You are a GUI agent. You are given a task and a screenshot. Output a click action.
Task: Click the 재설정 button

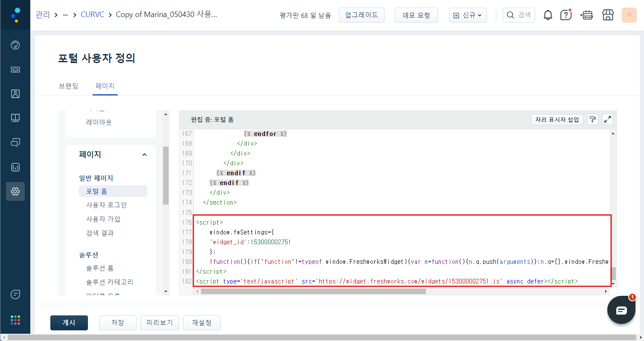(x=202, y=323)
